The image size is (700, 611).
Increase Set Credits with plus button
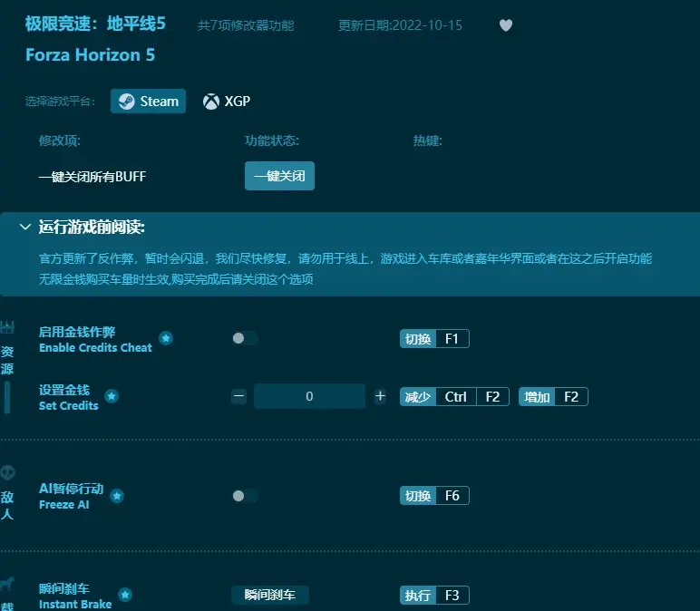click(x=380, y=396)
